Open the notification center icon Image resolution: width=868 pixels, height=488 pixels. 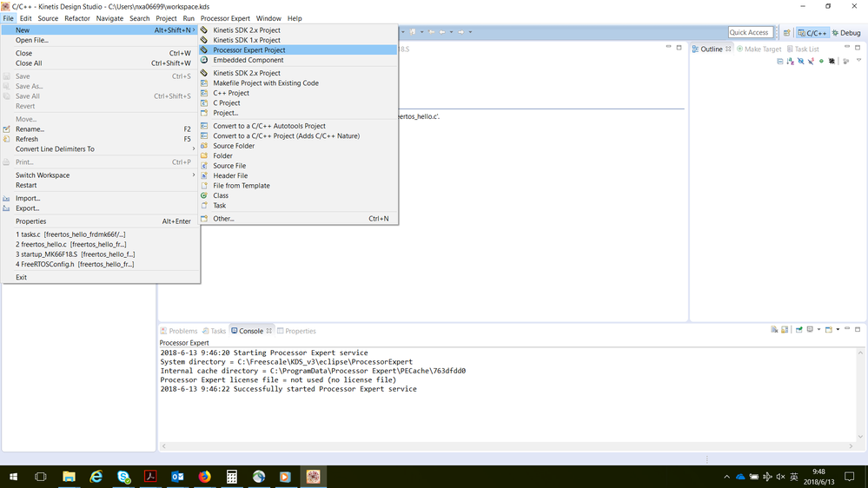tap(850, 477)
